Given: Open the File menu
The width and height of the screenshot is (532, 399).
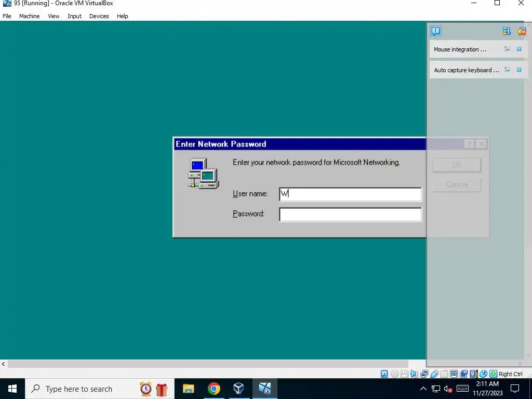Looking at the screenshot, I should (x=7, y=16).
